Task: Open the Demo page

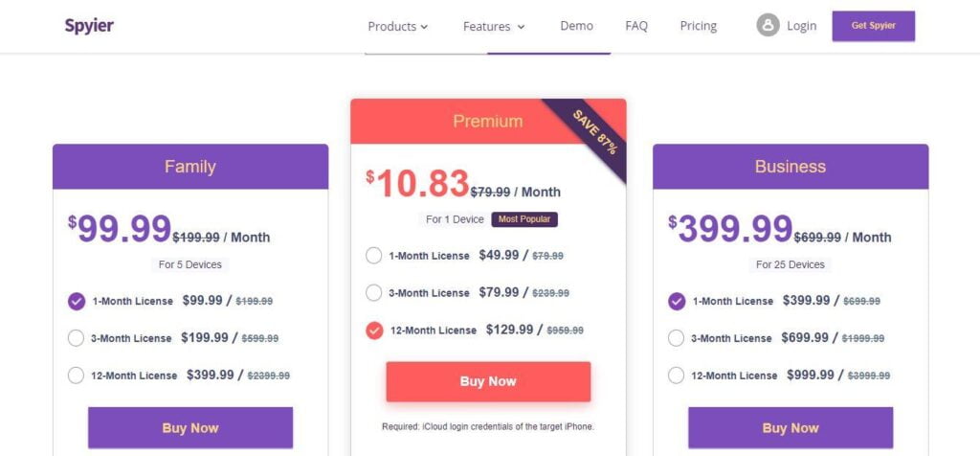Action: click(x=576, y=26)
